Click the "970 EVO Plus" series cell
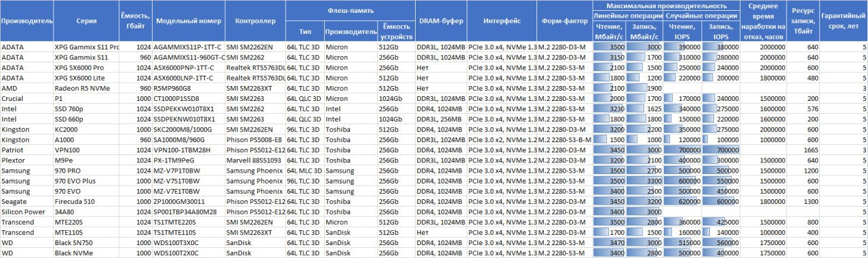Viewport: 868px width, 258px height. tap(86, 181)
